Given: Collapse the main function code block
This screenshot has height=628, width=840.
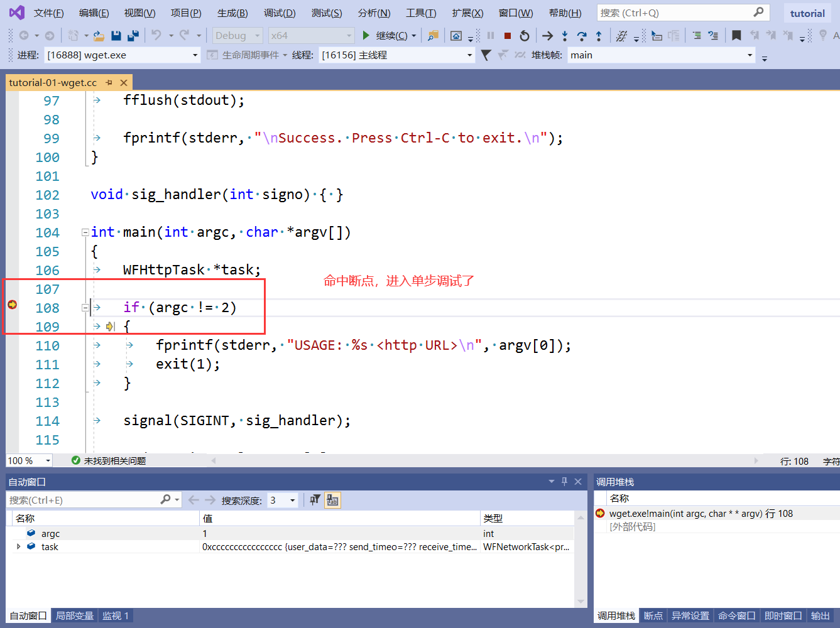Looking at the screenshot, I should tap(85, 232).
